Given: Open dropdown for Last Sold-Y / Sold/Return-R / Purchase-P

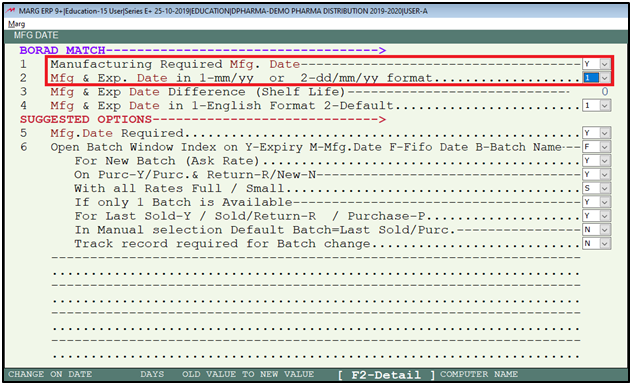Looking at the screenshot, I should [x=605, y=216].
